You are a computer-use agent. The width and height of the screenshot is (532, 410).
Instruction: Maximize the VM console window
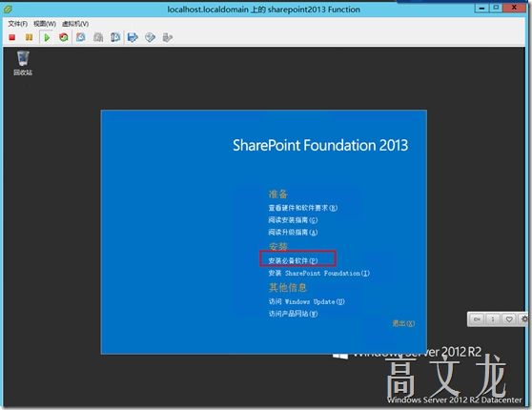(x=496, y=8)
